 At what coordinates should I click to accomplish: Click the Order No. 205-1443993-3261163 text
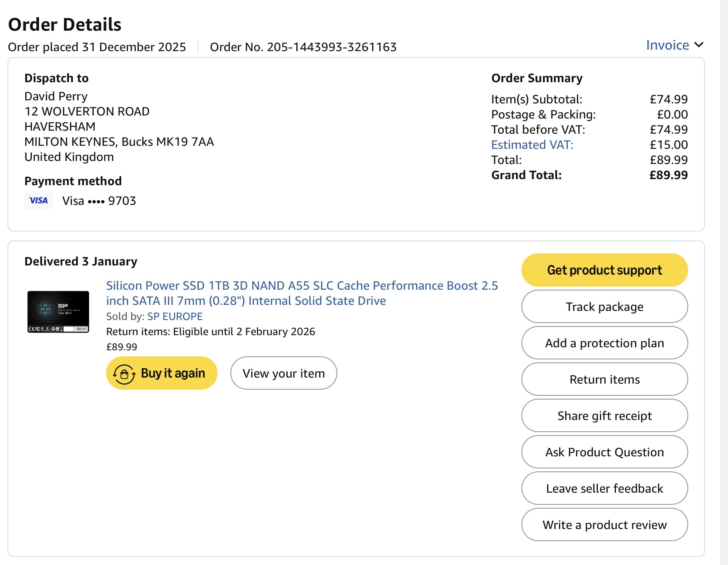303,47
